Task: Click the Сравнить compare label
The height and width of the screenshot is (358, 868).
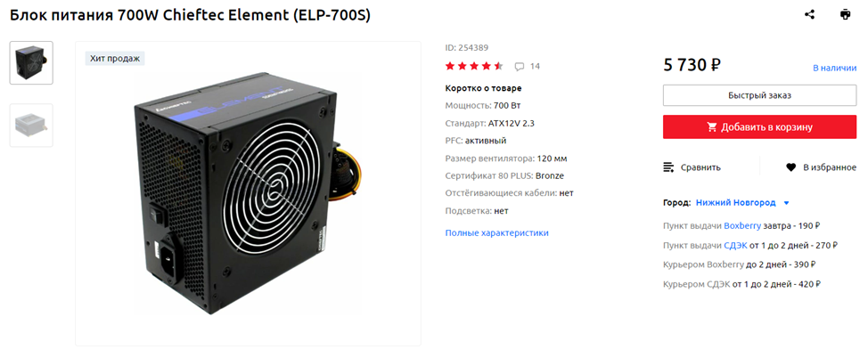Action: tap(700, 167)
